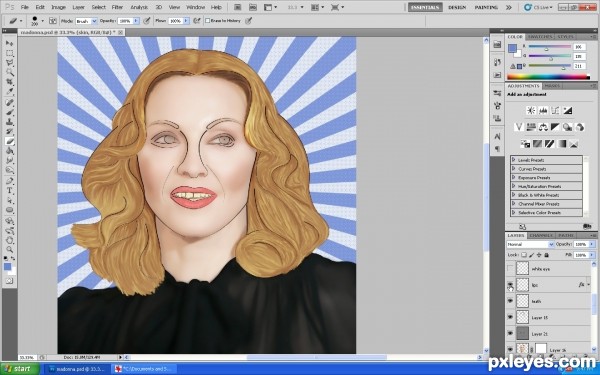Open the Paragraph panel icon in dock
Screen dimensions: 600x375
click(x=497, y=149)
